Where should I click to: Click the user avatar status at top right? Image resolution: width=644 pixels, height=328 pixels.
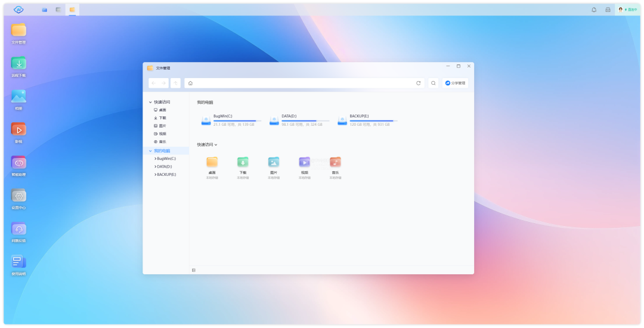pyautogui.click(x=627, y=10)
